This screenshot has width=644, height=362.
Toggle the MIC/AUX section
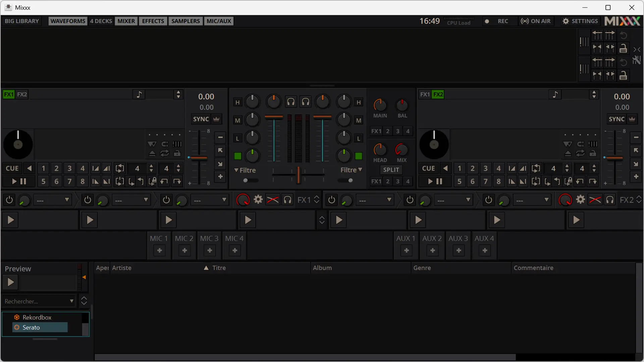click(219, 21)
